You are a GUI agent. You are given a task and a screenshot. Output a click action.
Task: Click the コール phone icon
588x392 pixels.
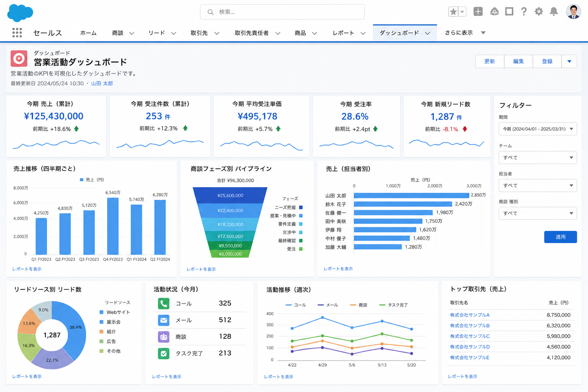(x=163, y=304)
